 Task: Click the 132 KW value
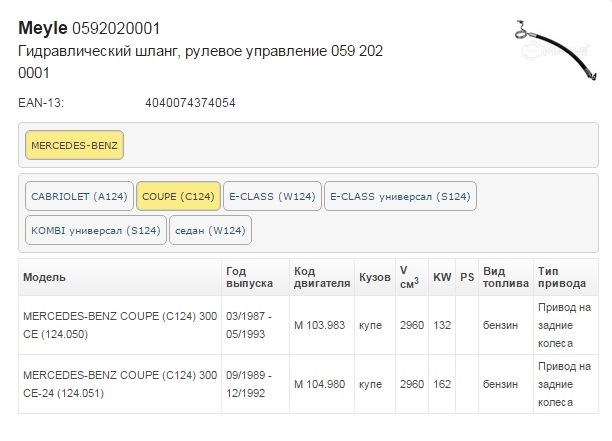pyautogui.click(x=442, y=325)
